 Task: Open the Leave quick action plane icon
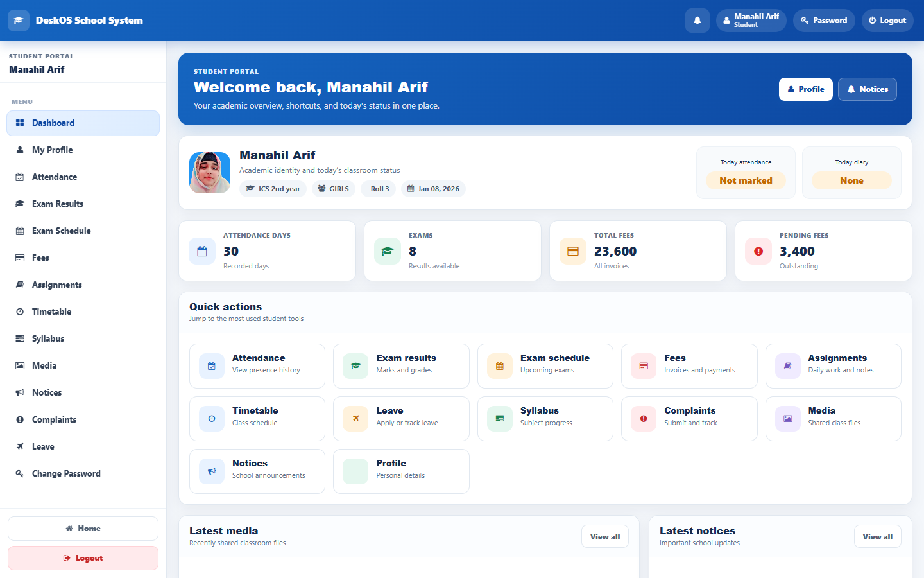355,419
